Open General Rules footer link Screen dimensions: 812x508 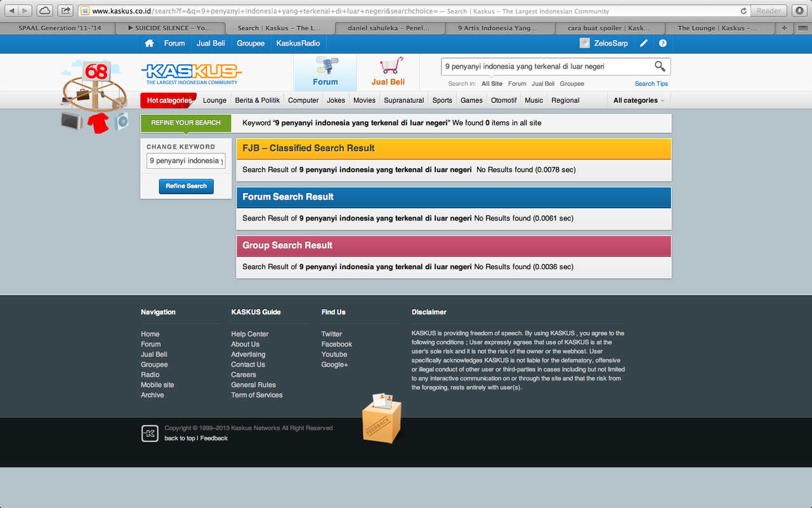click(253, 385)
